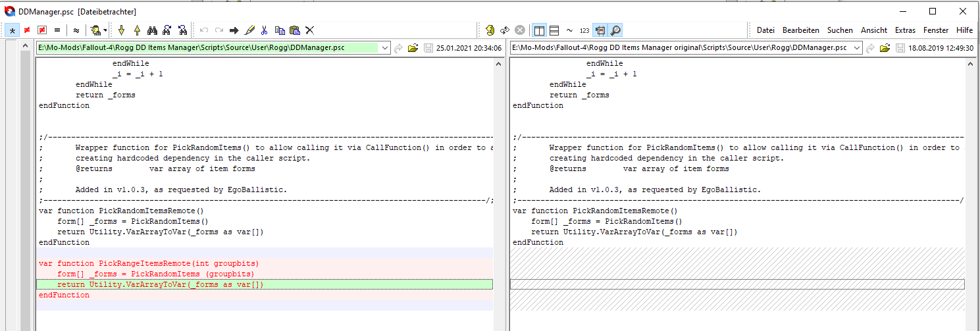
Task: Click right pane reload arrow icon
Action: (871, 48)
